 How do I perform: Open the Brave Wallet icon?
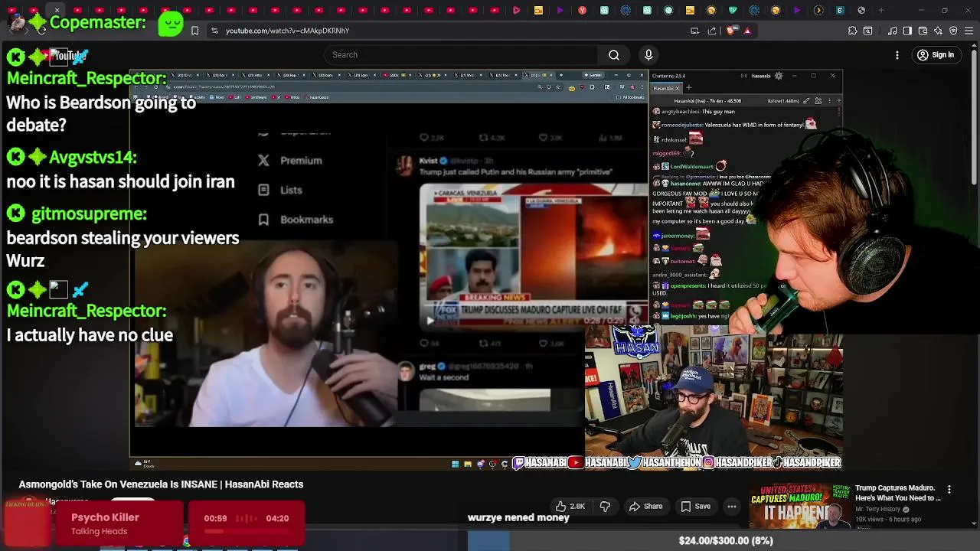923,31
